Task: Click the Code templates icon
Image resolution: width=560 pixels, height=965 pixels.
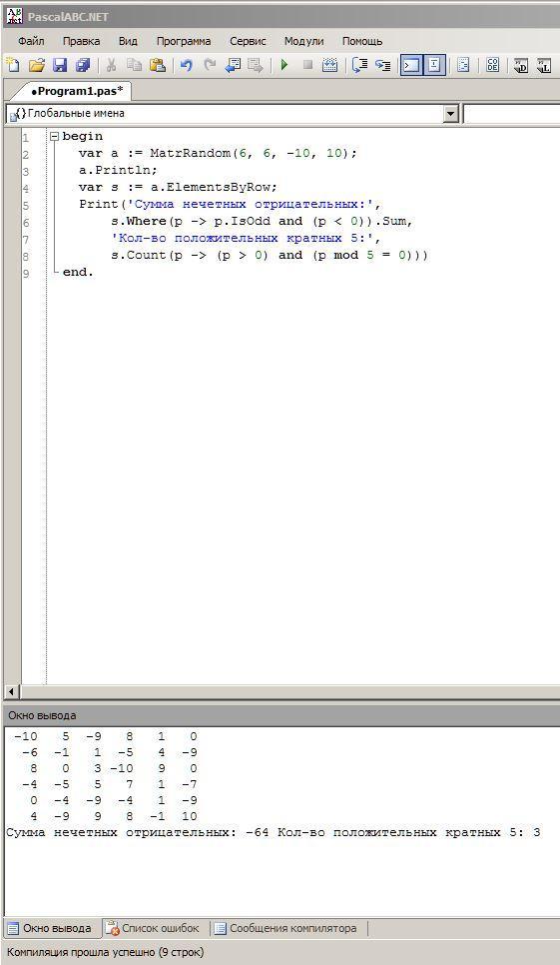Action: 492,65
